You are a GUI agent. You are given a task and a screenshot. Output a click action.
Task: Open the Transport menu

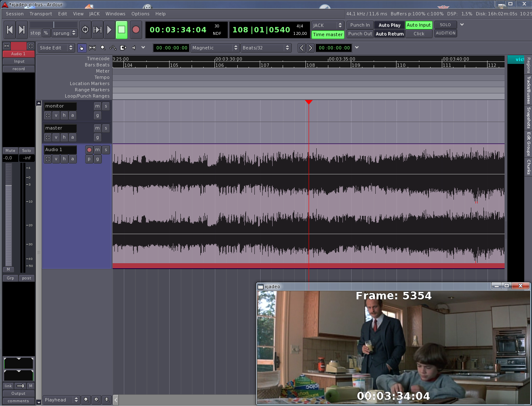[41, 14]
